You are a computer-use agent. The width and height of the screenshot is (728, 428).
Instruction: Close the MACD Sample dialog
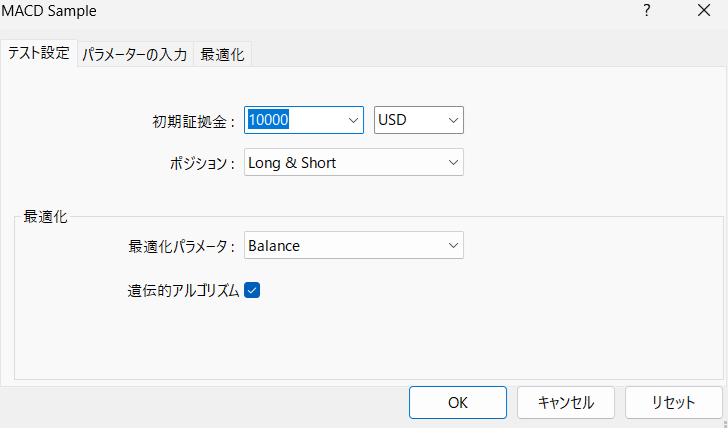coord(702,12)
